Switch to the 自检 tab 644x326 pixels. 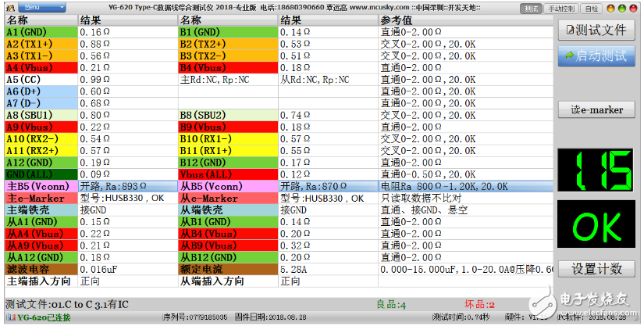pyautogui.click(x=592, y=9)
